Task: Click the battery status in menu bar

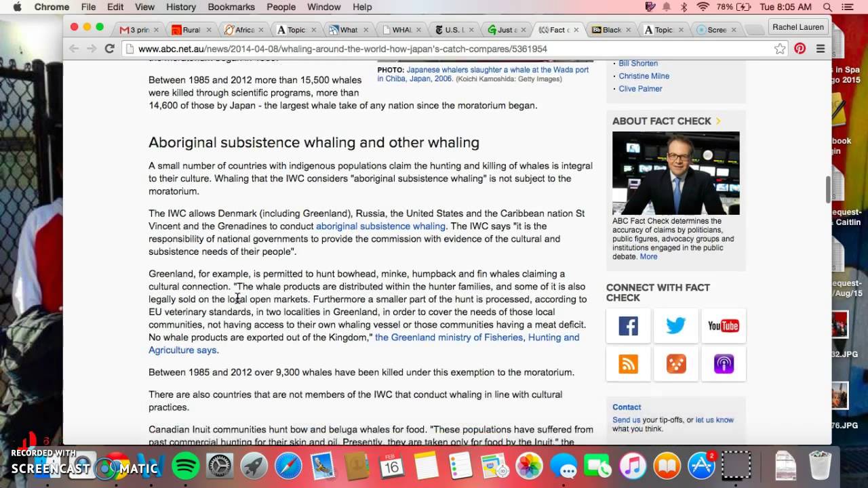Action: click(735, 7)
